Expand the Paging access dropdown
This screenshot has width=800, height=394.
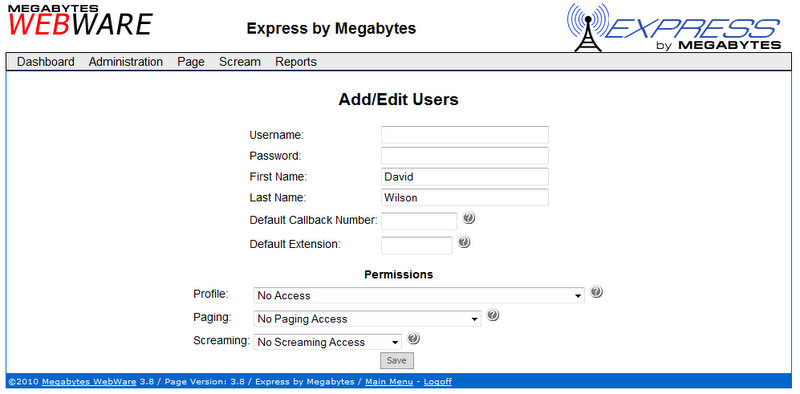(367, 319)
